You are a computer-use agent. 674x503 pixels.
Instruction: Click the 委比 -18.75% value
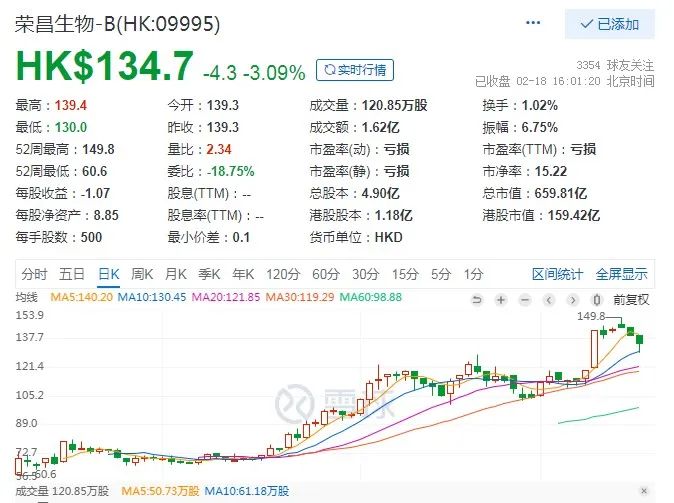click(x=230, y=171)
